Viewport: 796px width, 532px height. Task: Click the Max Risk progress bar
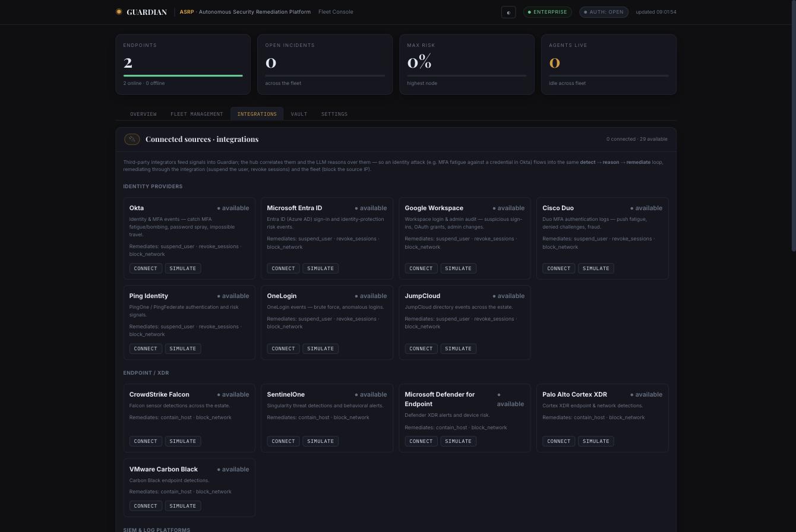click(x=467, y=75)
